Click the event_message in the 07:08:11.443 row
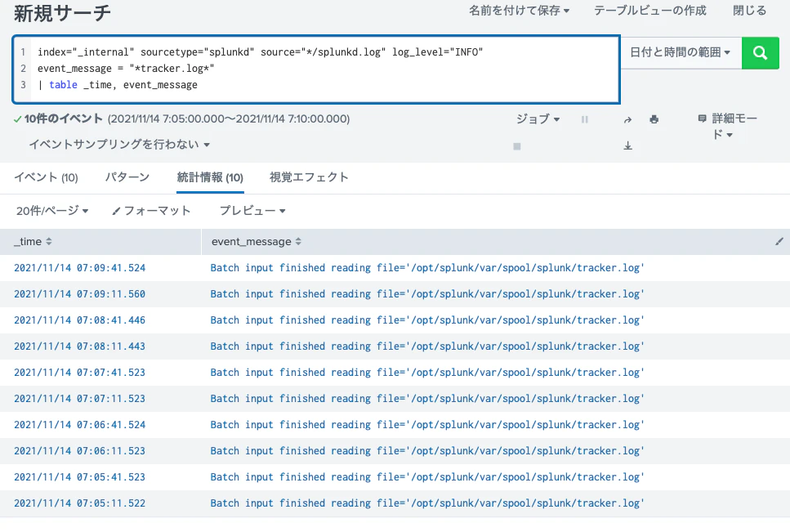 427,346
